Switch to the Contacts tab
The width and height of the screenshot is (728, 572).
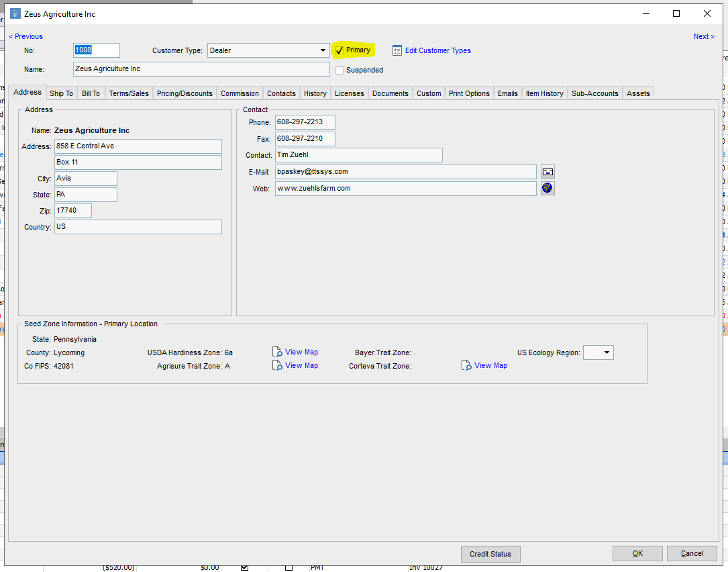[x=281, y=93]
